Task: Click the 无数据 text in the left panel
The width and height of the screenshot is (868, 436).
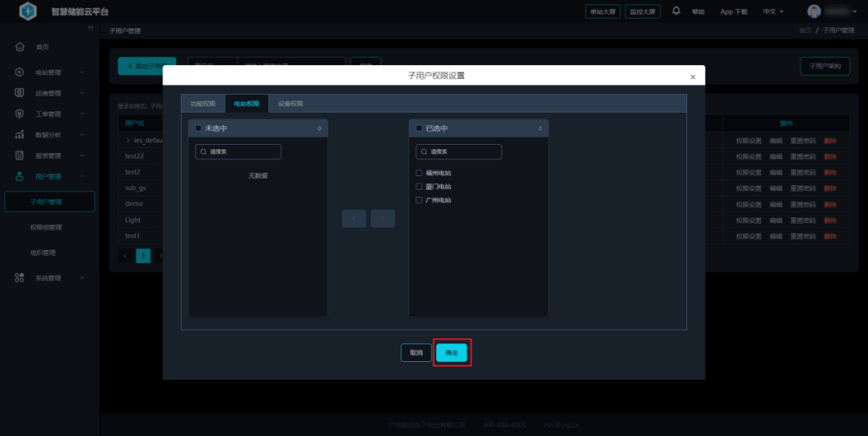Action: [x=258, y=175]
